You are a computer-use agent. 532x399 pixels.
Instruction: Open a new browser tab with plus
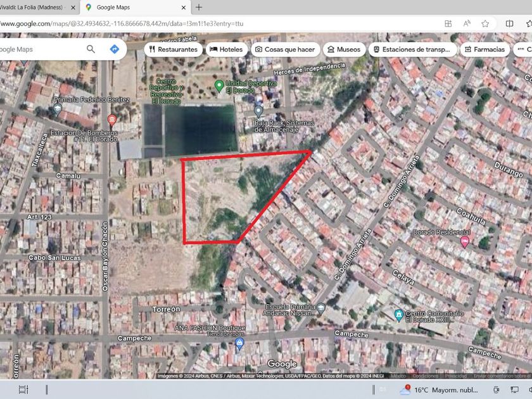click(x=199, y=7)
